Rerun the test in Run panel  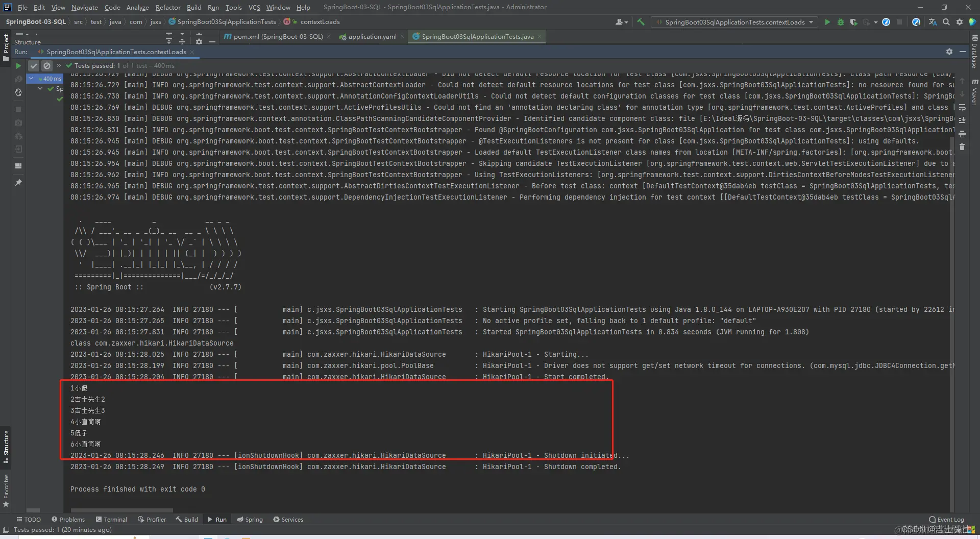coord(18,66)
